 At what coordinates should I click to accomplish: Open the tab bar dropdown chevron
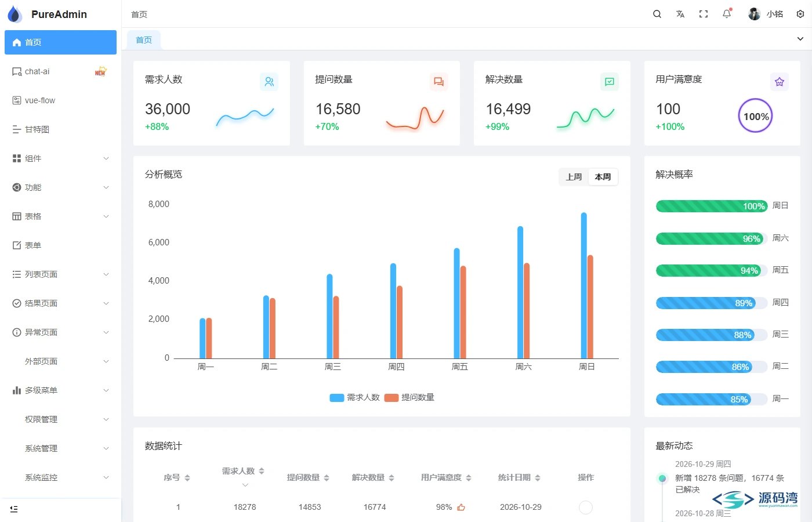(x=800, y=39)
